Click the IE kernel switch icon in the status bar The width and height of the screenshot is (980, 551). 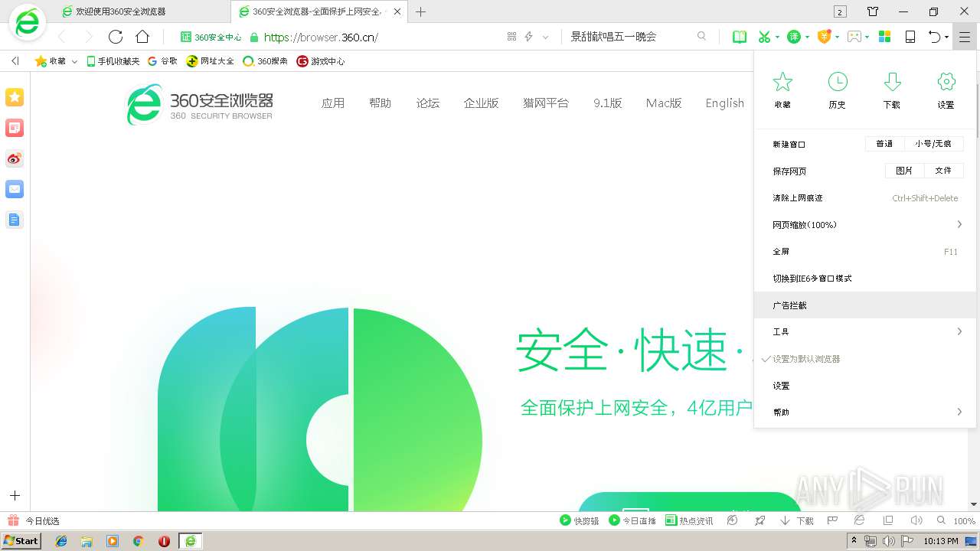[860, 520]
